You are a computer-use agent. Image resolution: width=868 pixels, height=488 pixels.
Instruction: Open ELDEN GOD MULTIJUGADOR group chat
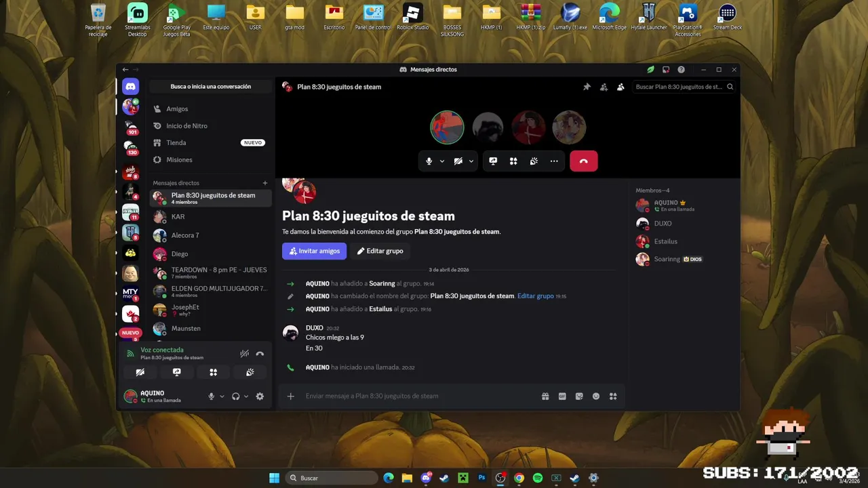tap(210, 291)
